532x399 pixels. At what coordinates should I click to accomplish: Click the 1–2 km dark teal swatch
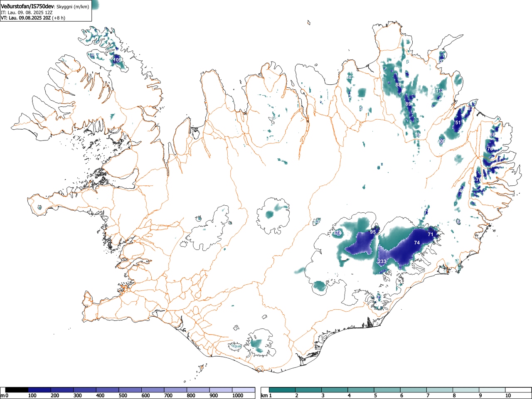(283, 390)
